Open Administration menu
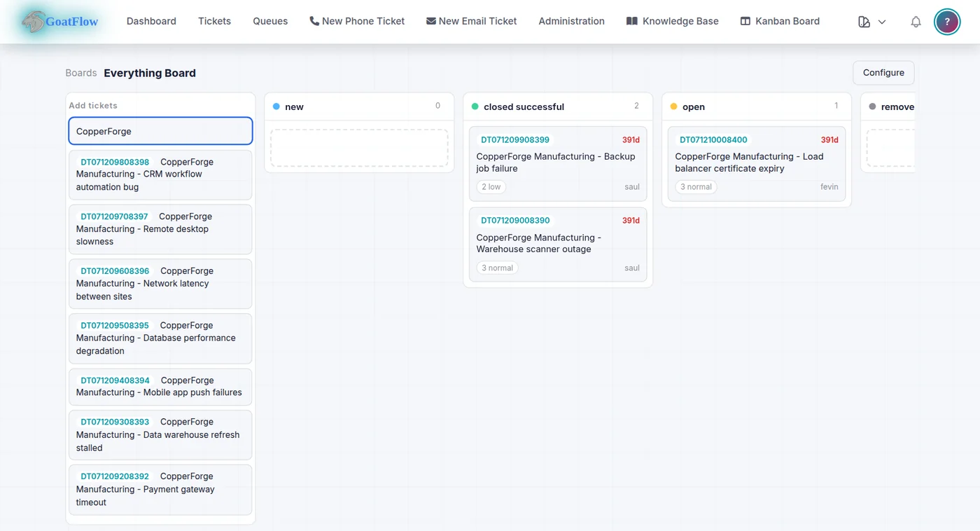The image size is (980, 531). [x=571, y=21]
